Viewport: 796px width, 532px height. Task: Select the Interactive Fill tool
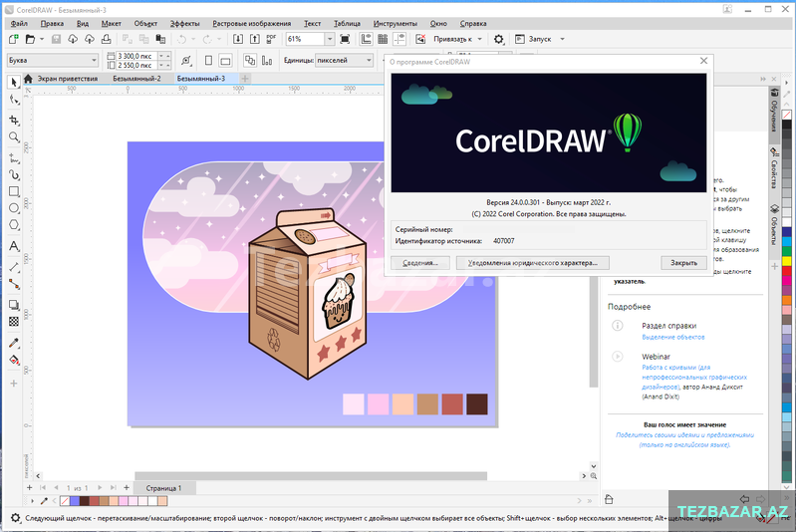pos(14,361)
